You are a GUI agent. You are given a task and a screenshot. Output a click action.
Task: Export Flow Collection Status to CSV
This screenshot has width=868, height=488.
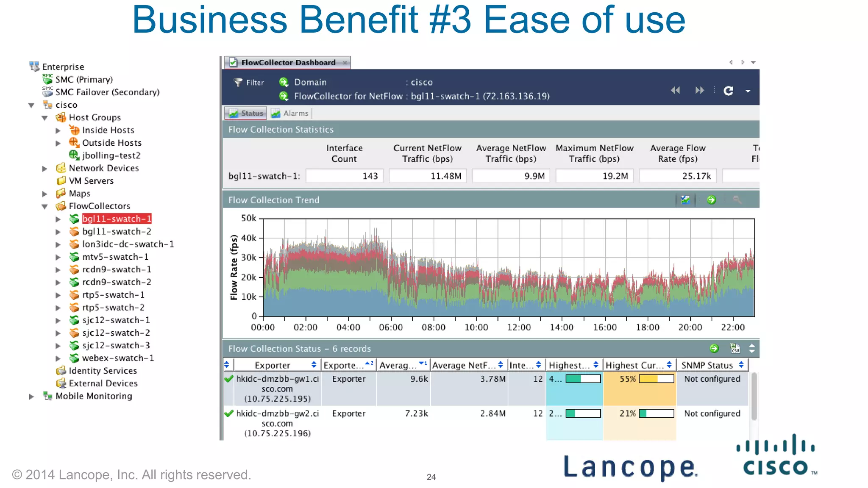click(x=735, y=348)
